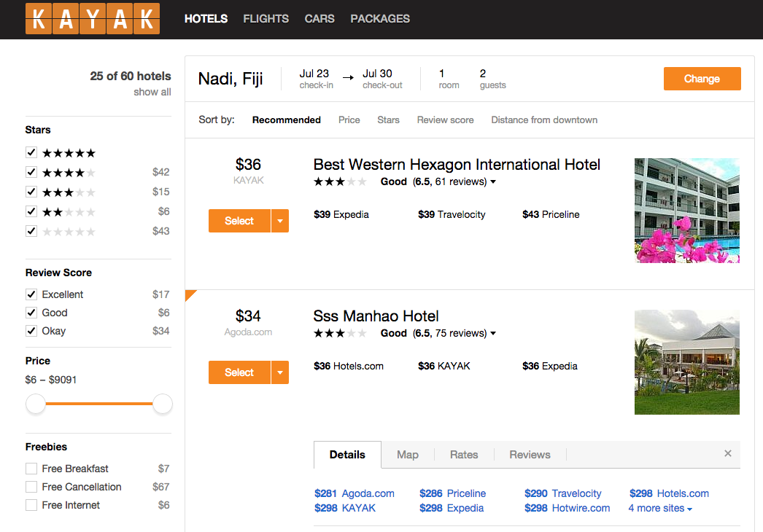Click the Jul 30 check-out date
763x532 pixels.
click(382, 79)
